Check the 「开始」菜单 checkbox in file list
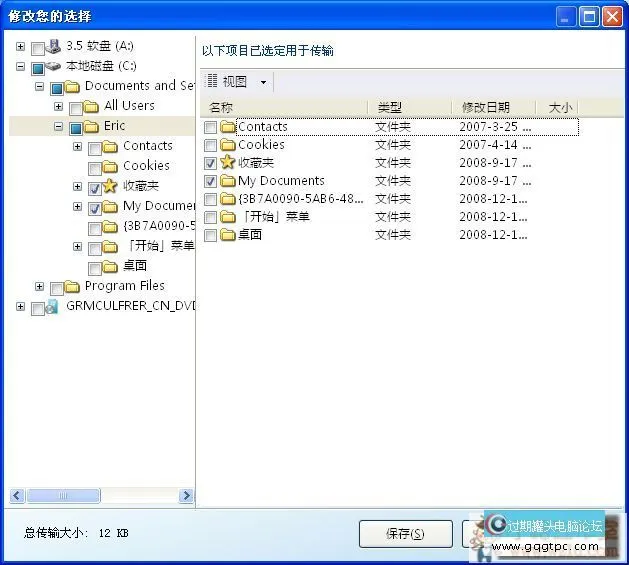629x565 pixels. click(211, 217)
